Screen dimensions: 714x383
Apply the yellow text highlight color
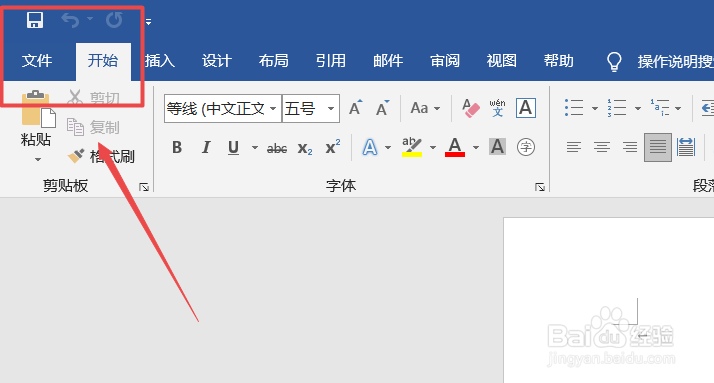click(x=412, y=147)
